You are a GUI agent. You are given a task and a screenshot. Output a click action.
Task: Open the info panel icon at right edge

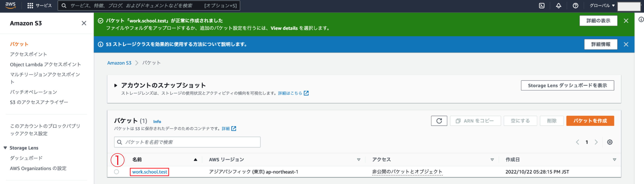click(641, 19)
